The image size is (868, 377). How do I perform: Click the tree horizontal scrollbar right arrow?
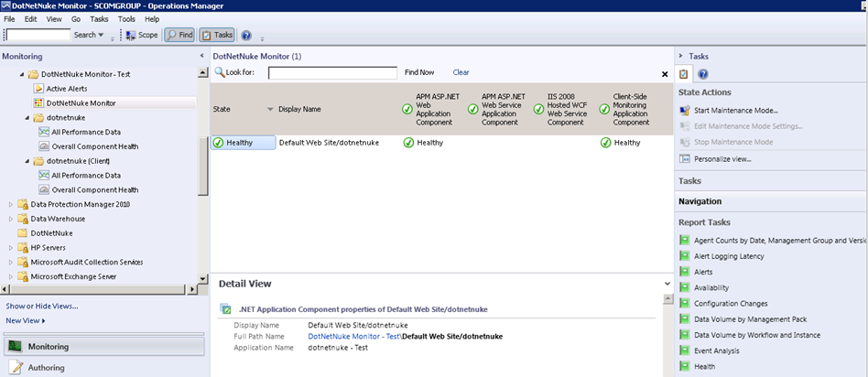point(192,289)
